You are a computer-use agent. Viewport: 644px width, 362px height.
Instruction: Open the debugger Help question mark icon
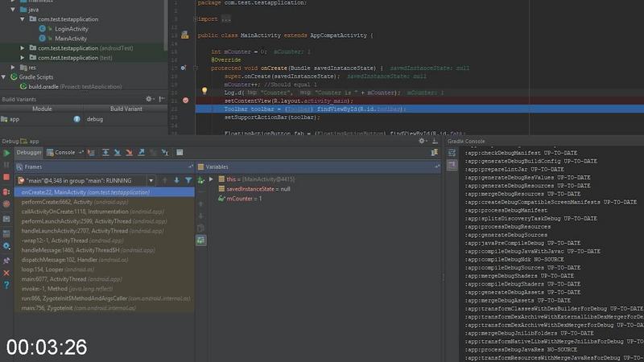pyautogui.click(x=6, y=285)
